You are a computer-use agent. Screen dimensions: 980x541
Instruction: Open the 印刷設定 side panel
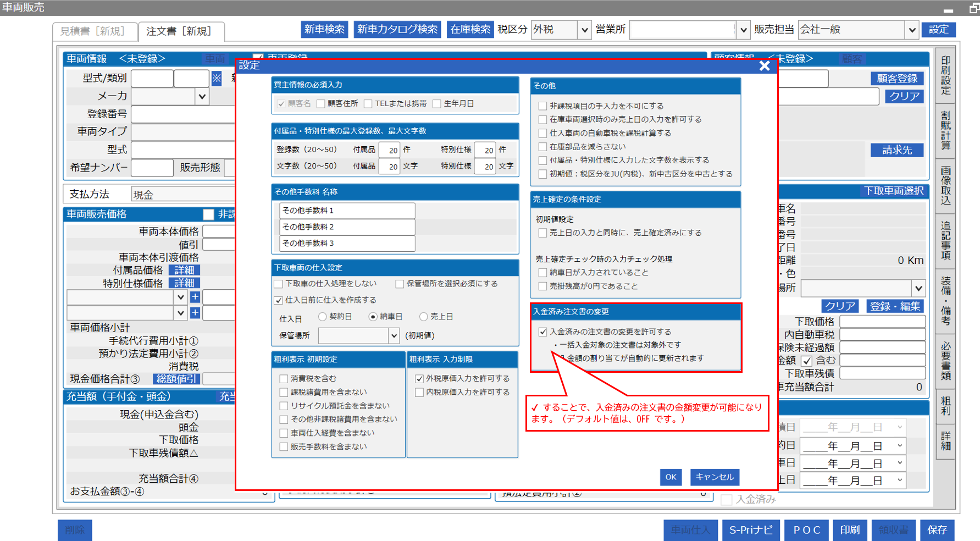[x=945, y=75]
